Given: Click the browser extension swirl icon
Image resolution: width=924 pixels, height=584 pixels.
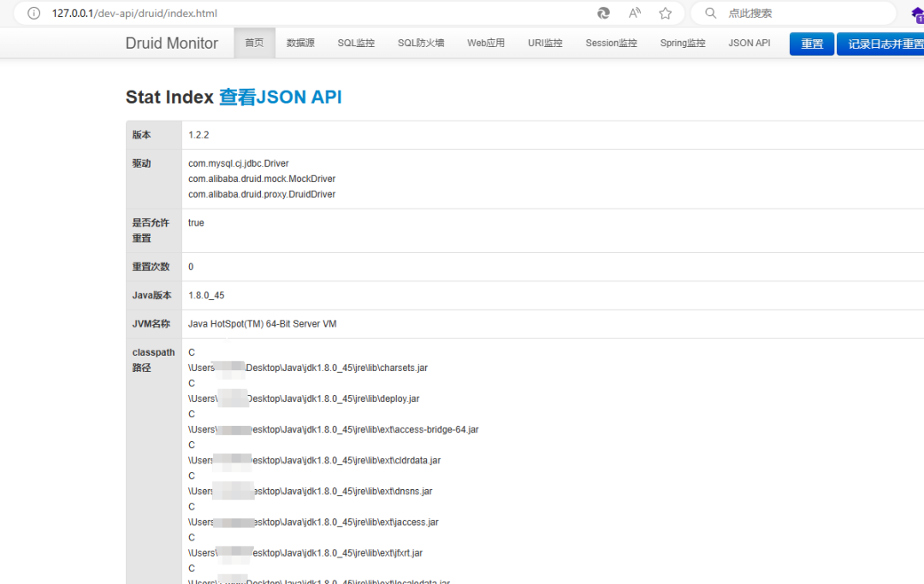Looking at the screenshot, I should (x=603, y=13).
